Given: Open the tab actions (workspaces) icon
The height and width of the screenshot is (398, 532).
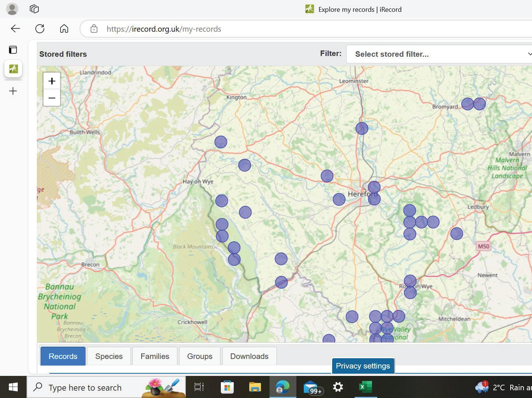Looking at the screenshot, I should 34,9.
